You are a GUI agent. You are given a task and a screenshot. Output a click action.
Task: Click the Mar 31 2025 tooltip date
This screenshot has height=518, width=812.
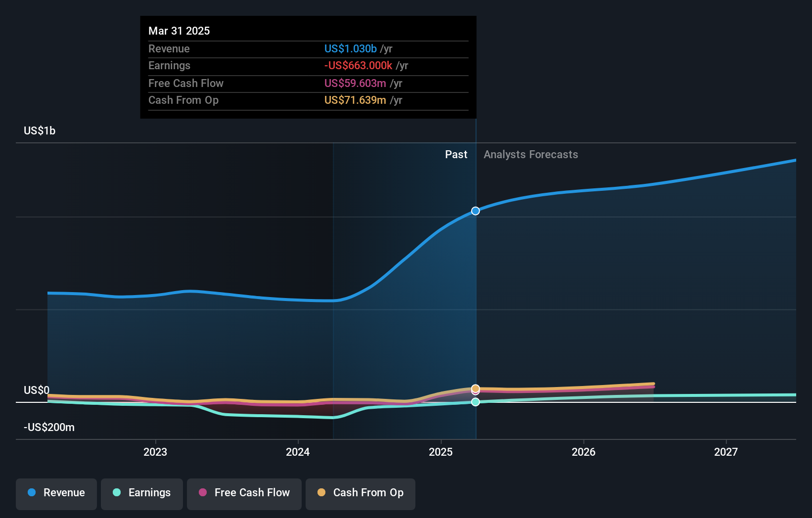click(x=179, y=31)
